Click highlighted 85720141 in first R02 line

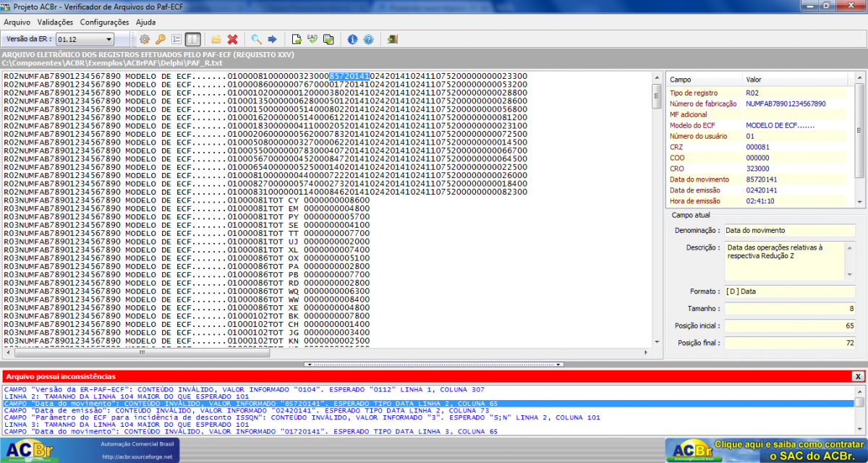pos(349,76)
